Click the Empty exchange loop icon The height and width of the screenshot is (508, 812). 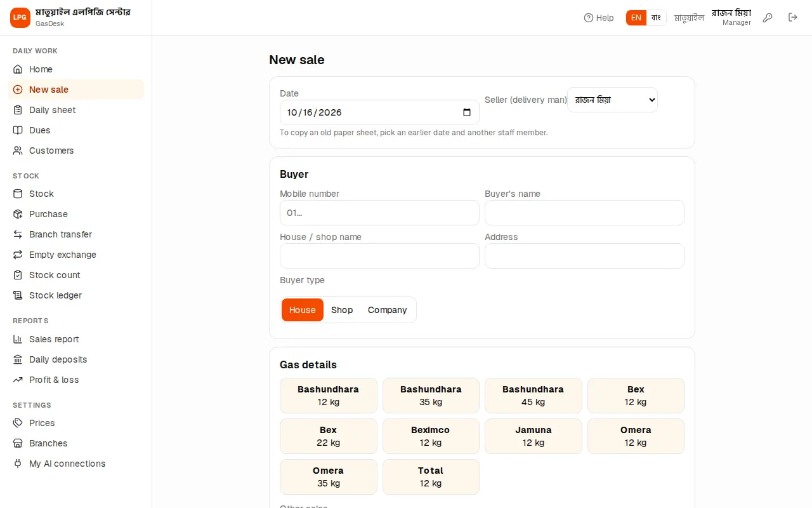click(x=18, y=255)
